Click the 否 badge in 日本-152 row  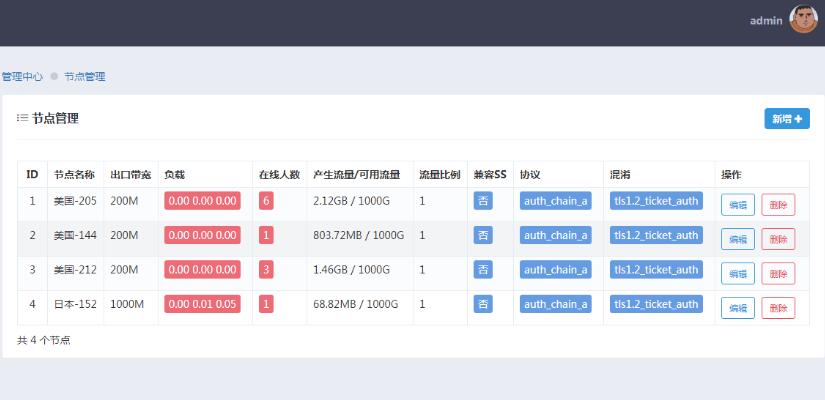(483, 304)
